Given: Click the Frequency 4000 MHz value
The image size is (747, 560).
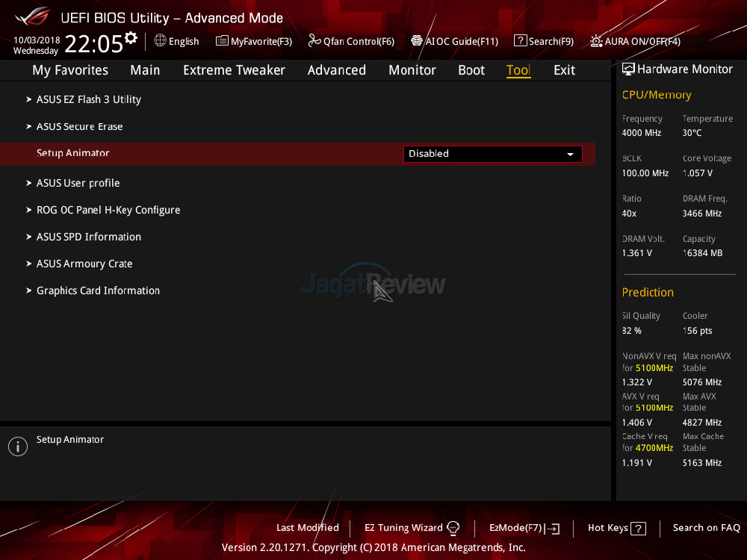Looking at the screenshot, I should pyautogui.click(x=641, y=133).
